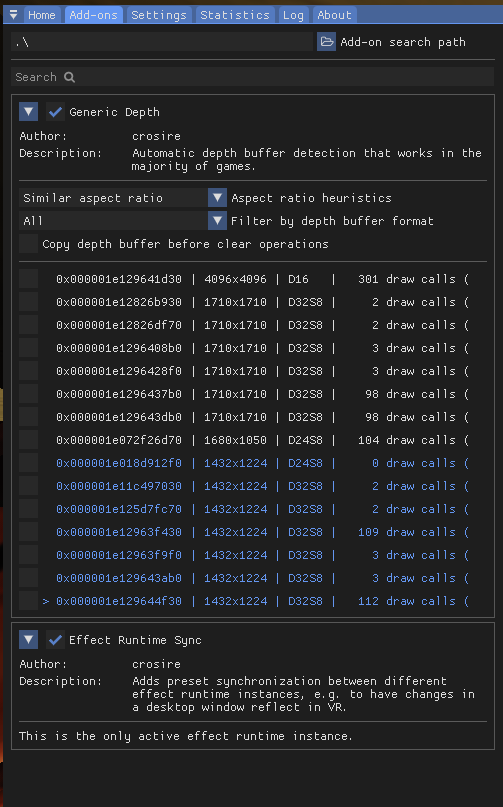Viewport: 503px width, 807px height.
Task: Check the currently marked 0x000001e129644f30 buffer
Action: tap(28, 601)
